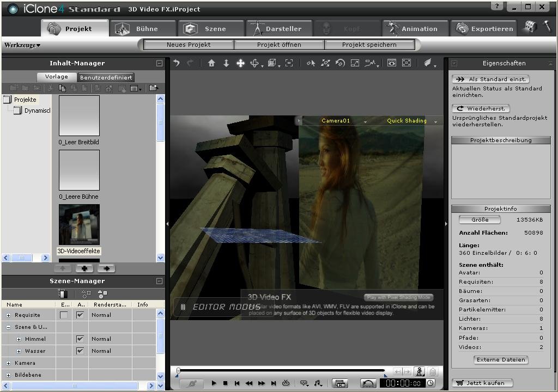The height and width of the screenshot is (392, 558).
Task: Select the camera pan cross-arrows tool
Action: (240, 63)
